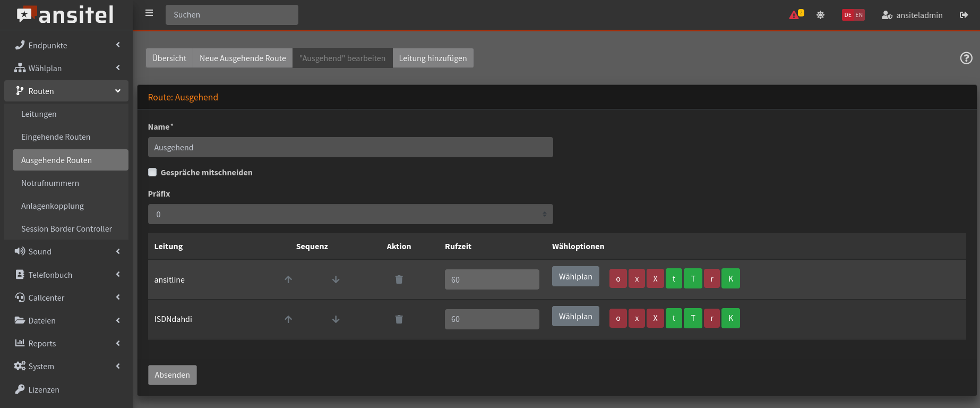Expand the Callcenter sidebar section
This screenshot has height=408, width=980.
tap(66, 297)
